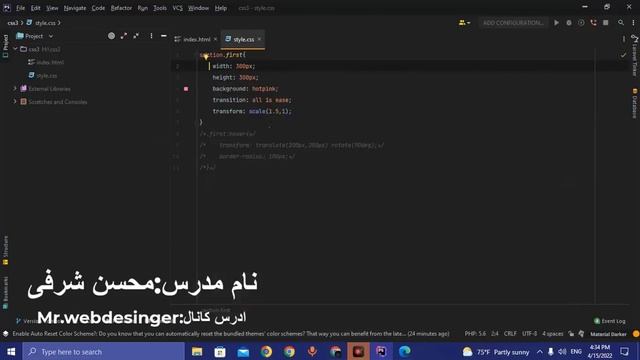The image size is (640, 360).
Task: Collapse the css3 project root folder
Action: [15, 49]
